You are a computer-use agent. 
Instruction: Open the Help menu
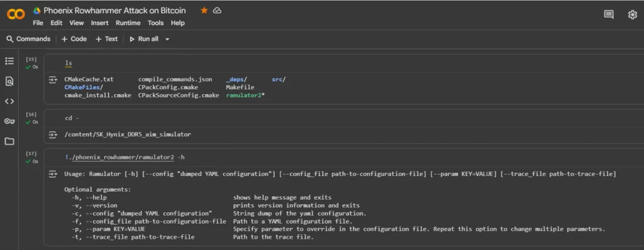tap(177, 23)
